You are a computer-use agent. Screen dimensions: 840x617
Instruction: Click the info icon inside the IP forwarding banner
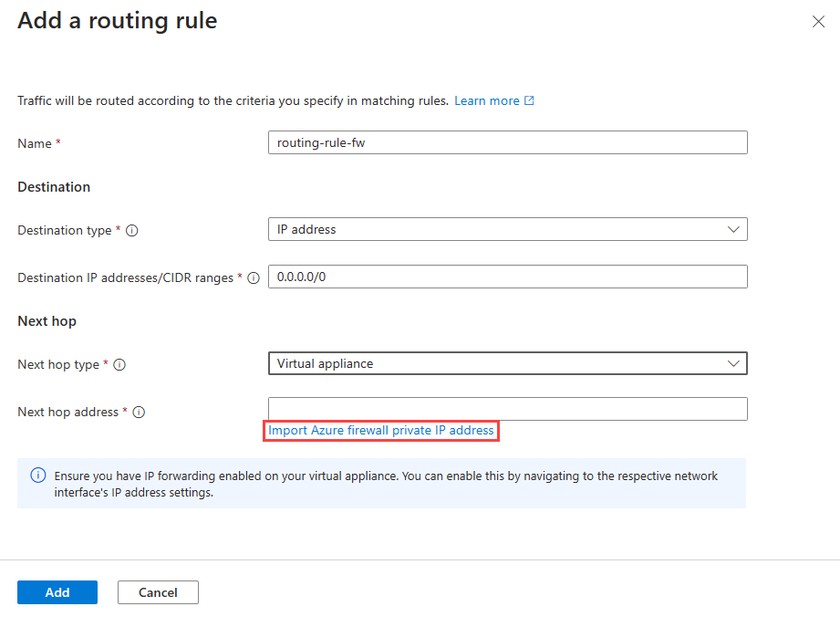tap(36, 476)
